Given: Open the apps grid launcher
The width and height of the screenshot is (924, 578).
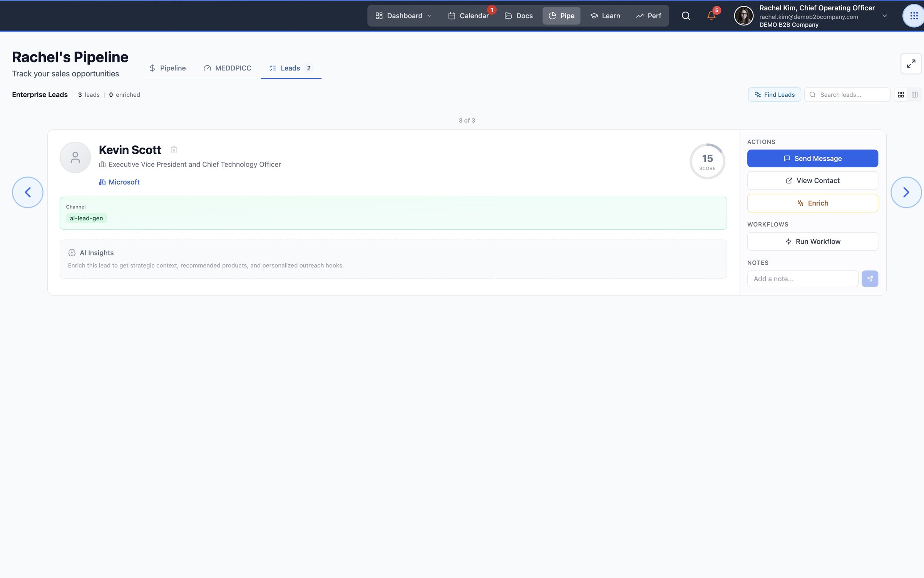Looking at the screenshot, I should click(x=914, y=16).
